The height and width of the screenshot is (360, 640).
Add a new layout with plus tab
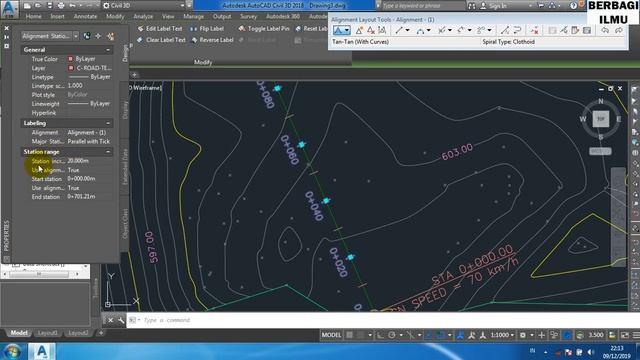click(101, 333)
